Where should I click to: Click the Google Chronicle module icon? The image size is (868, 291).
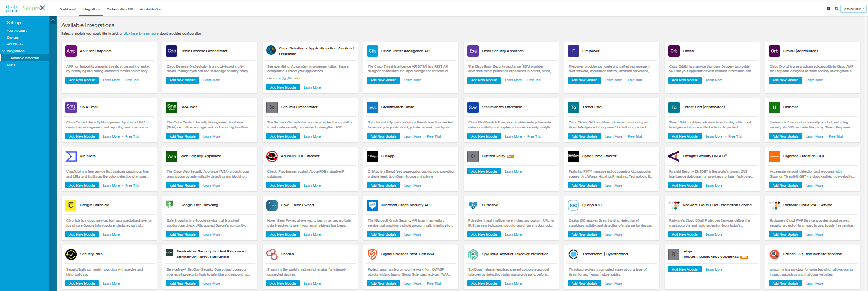pyautogui.click(x=71, y=205)
